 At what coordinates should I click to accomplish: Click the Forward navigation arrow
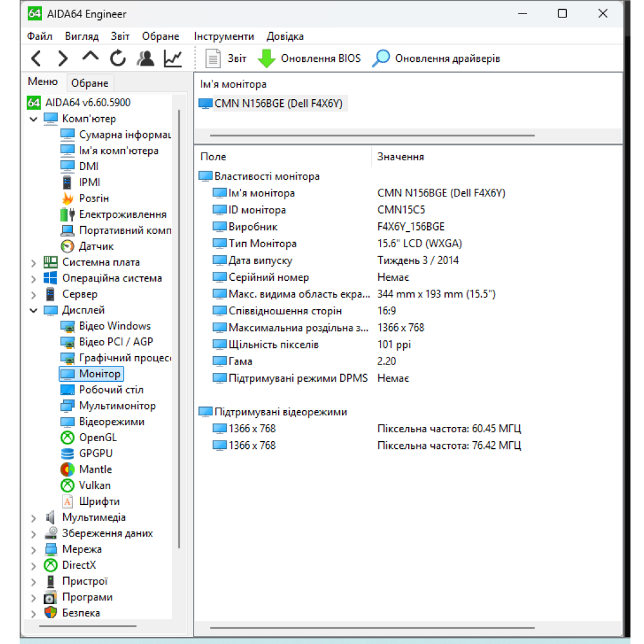click(63, 59)
